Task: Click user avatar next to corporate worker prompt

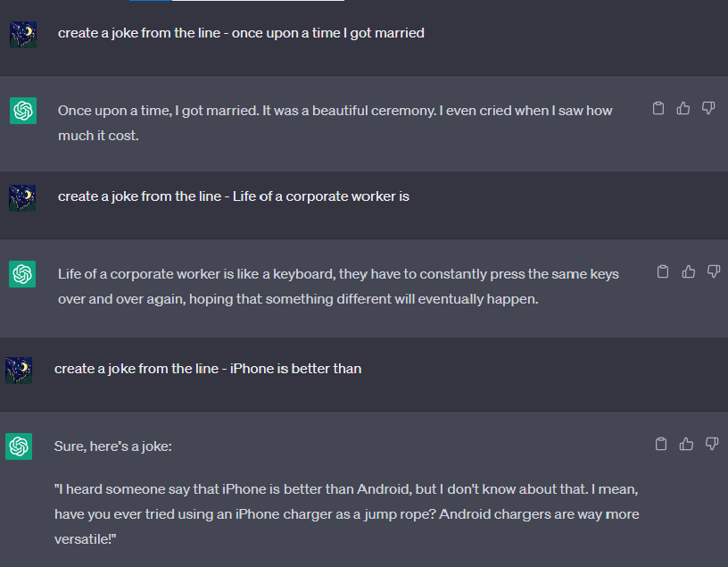Action: coord(22,198)
